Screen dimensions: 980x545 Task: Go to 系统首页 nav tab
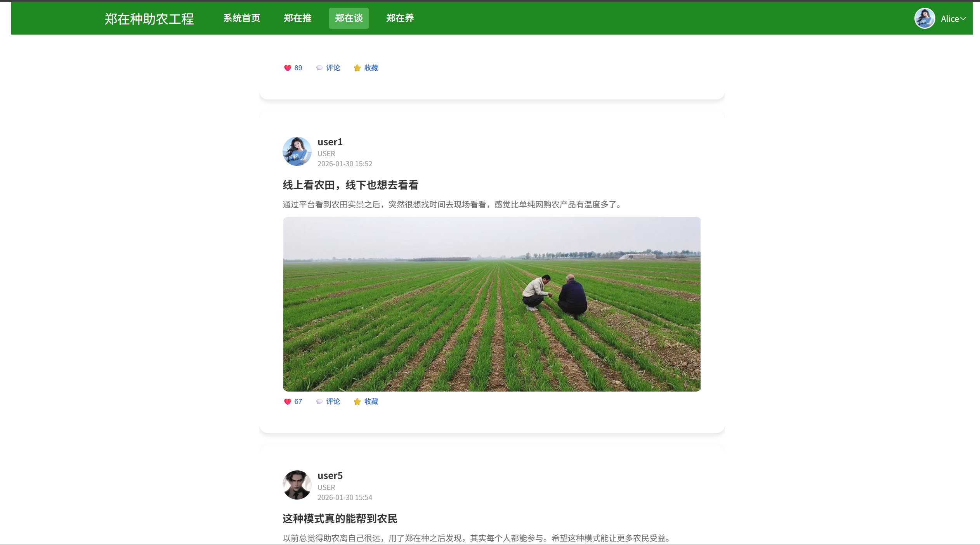pyautogui.click(x=242, y=18)
